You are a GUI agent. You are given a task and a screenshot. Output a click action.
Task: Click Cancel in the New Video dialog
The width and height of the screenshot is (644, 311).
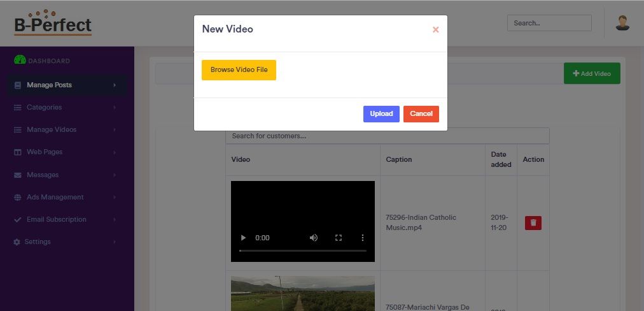[x=421, y=114]
